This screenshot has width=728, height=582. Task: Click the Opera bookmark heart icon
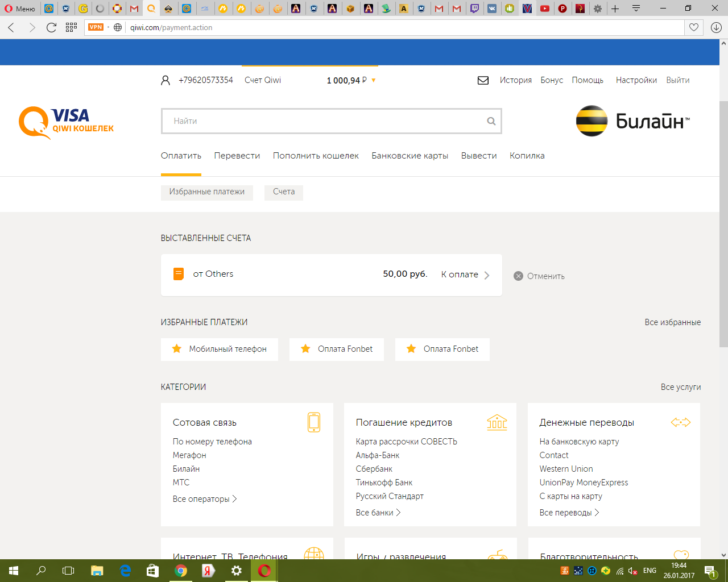[x=693, y=27]
